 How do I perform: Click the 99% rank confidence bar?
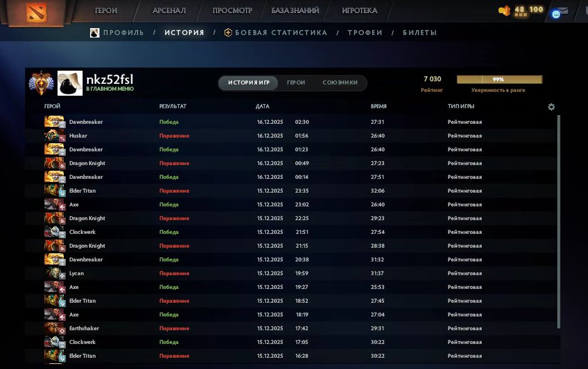[500, 79]
